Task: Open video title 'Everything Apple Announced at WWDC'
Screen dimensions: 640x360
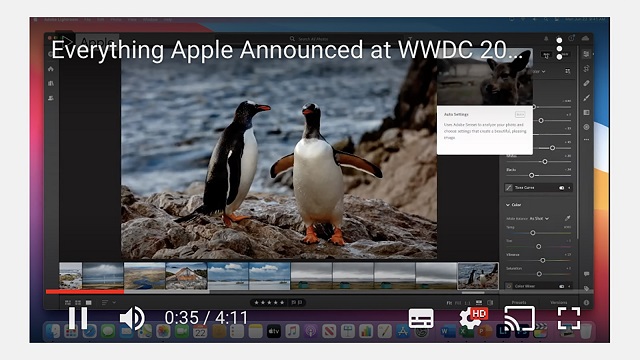Action: click(x=287, y=50)
